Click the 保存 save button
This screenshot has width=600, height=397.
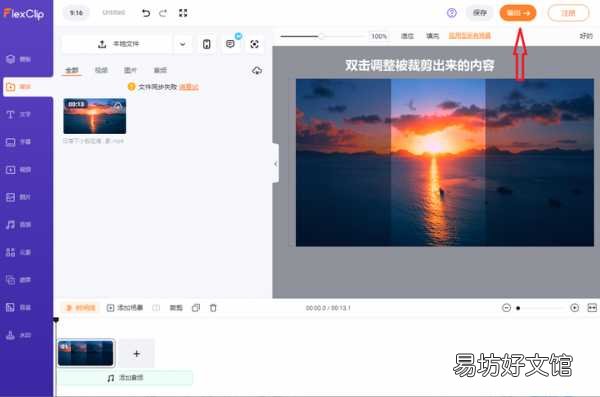pyautogui.click(x=480, y=13)
